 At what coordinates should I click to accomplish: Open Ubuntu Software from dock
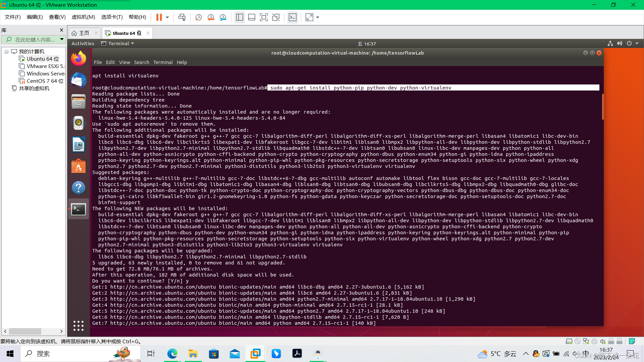coord(78,166)
